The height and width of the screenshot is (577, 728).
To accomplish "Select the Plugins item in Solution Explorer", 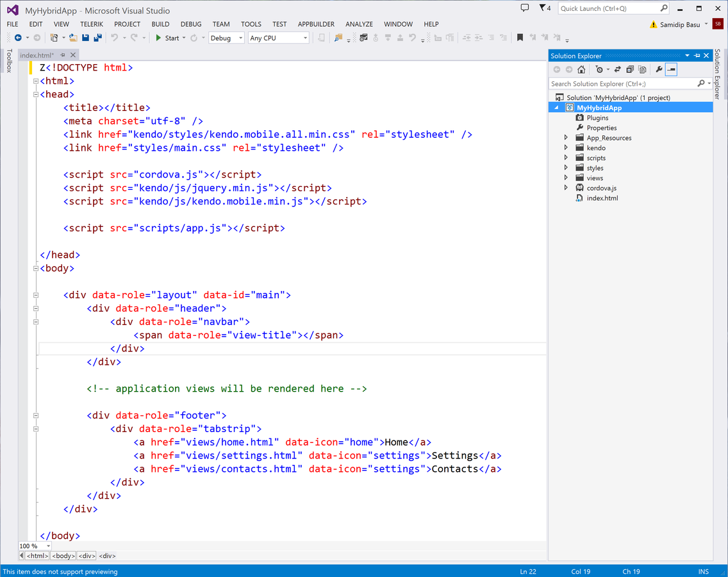I will 597,117.
